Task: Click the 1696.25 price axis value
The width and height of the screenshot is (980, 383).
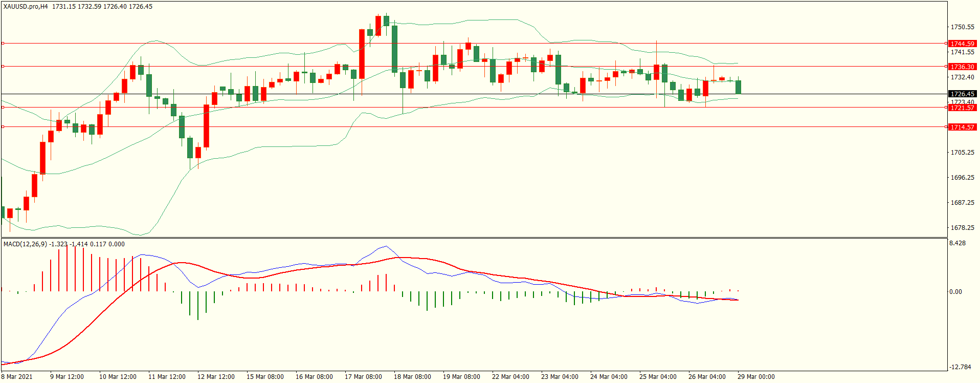Action: 962,177
